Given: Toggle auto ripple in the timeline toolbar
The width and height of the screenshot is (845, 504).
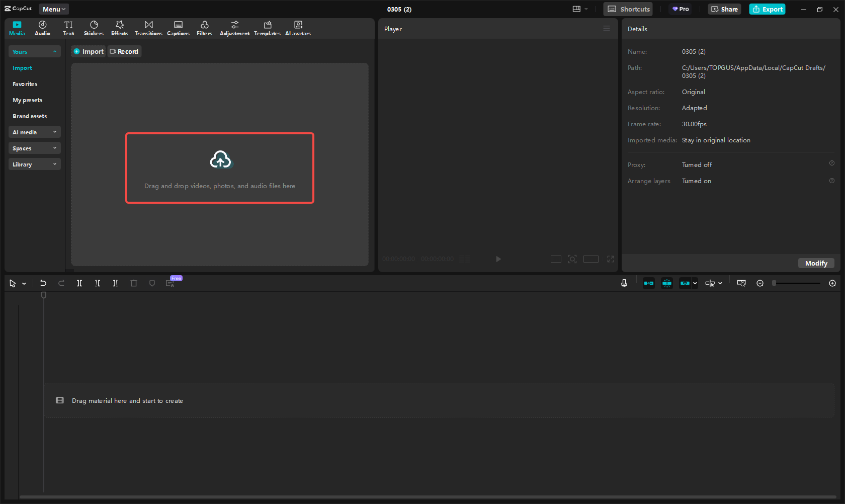Looking at the screenshot, I should 649,283.
